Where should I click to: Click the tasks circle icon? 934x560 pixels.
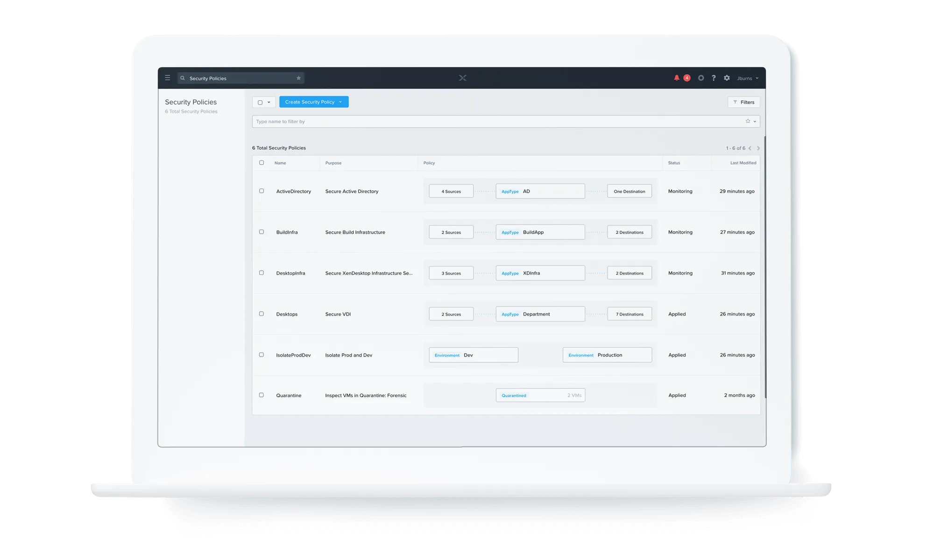pos(701,78)
